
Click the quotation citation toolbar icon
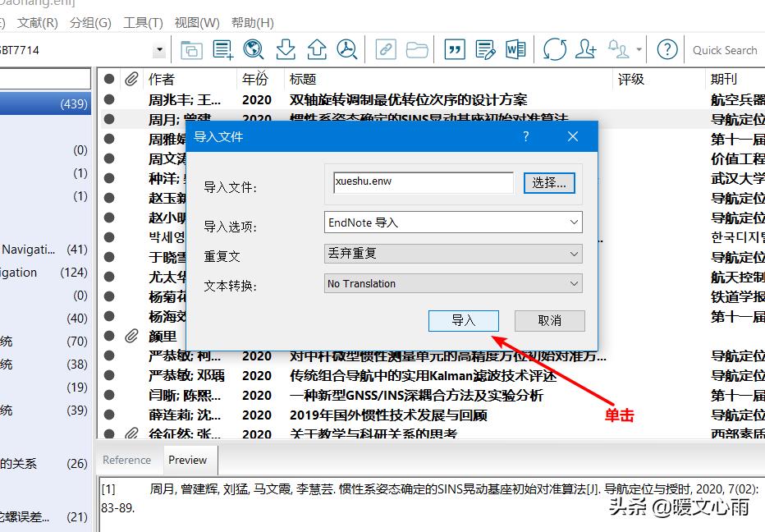pos(454,49)
